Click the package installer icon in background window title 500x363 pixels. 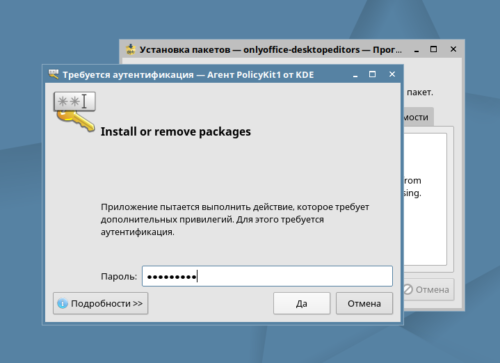pos(130,49)
